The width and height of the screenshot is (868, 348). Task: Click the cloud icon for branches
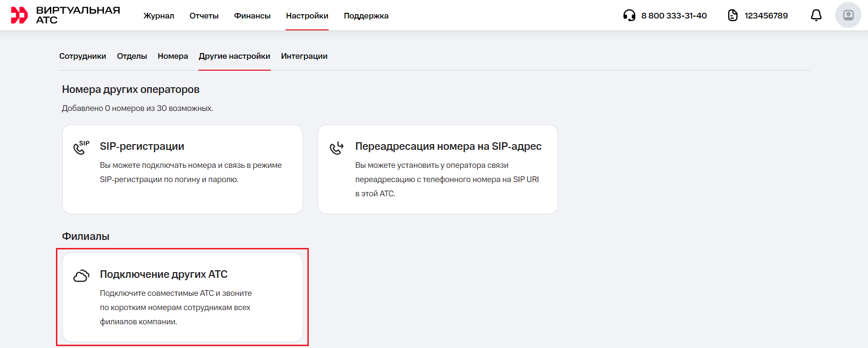(81, 275)
